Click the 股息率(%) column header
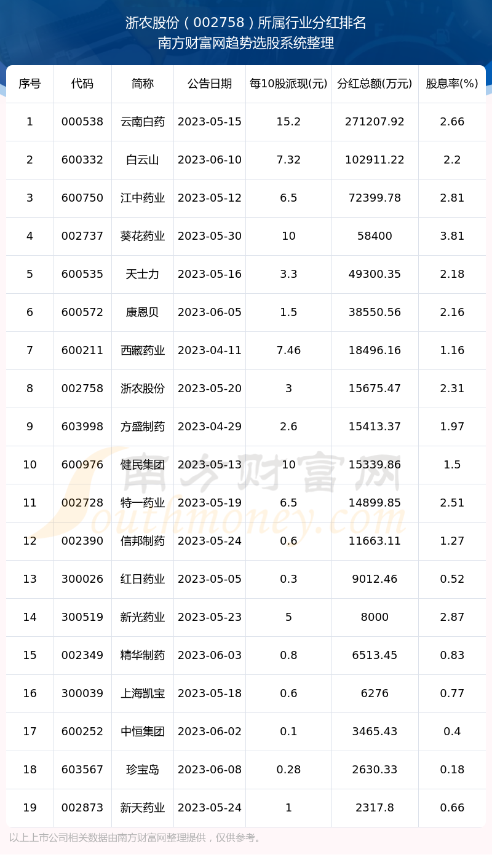Image resolution: width=492 pixels, height=868 pixels. [x=452, y=84]
